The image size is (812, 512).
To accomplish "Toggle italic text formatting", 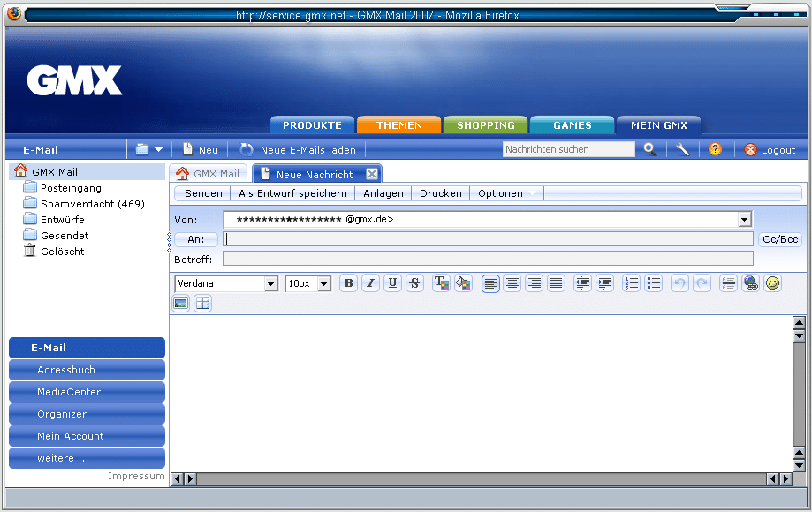I will pos(370,283).
